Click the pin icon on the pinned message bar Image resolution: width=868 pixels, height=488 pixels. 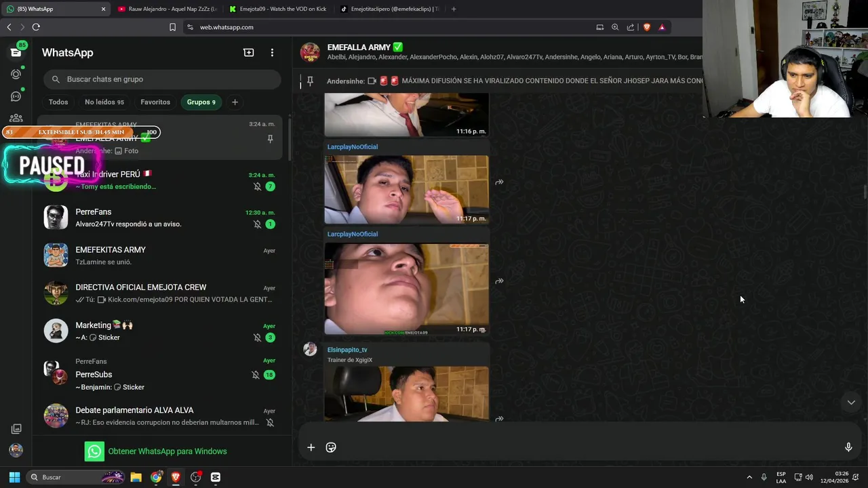pyautogui.click(x=310, y=81)
